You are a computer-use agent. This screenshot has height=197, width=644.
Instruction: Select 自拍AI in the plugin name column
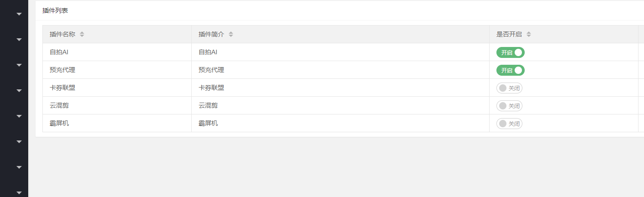[59, 52]
